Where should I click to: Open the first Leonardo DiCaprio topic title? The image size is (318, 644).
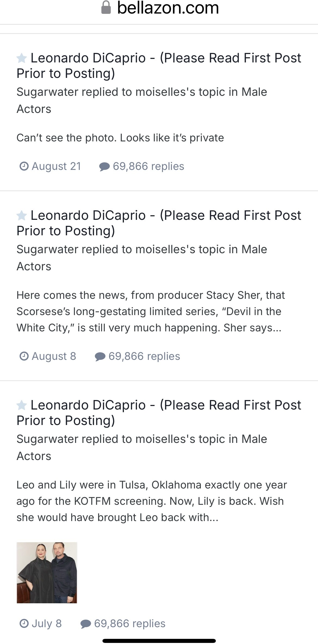(x=159, y=65)
